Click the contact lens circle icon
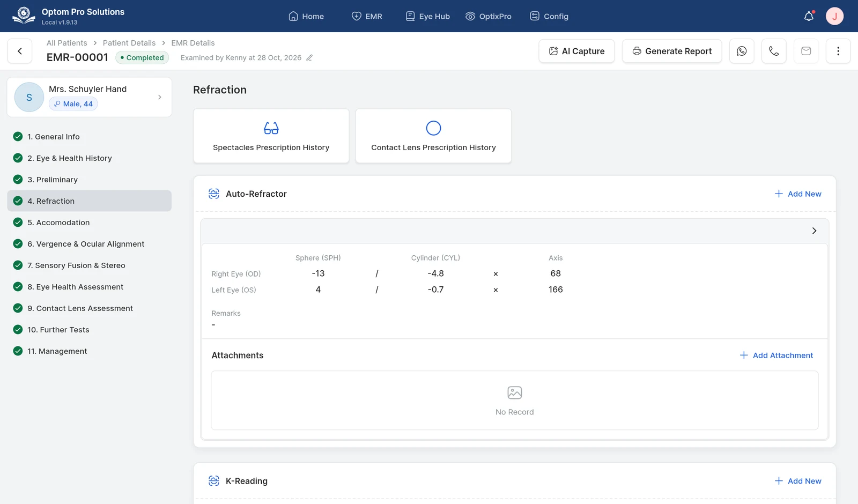The image size is (858, 504). click(x=433, y=128)
